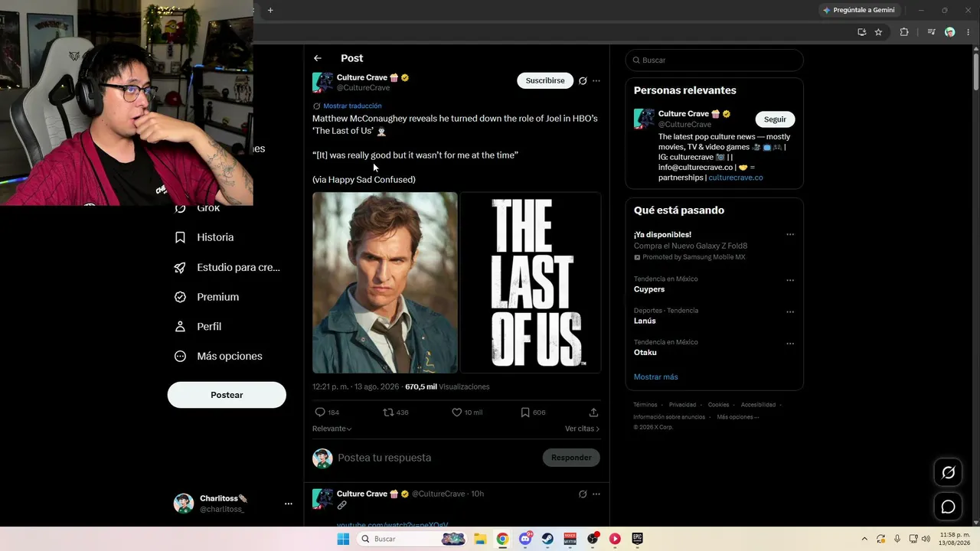The width and height of the screenshot is (980, 551).
Task: Open the Chrome three-dot menu
Action: point(969,32)
